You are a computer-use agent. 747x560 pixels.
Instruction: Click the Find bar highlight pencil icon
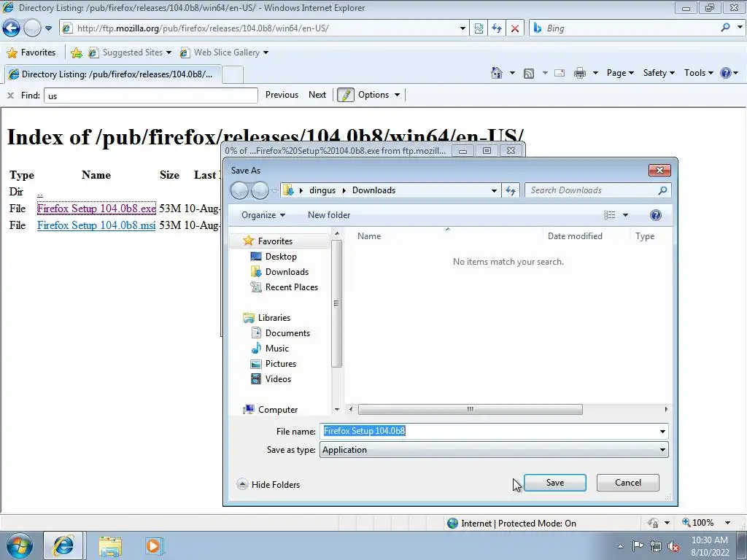point(346,95)
